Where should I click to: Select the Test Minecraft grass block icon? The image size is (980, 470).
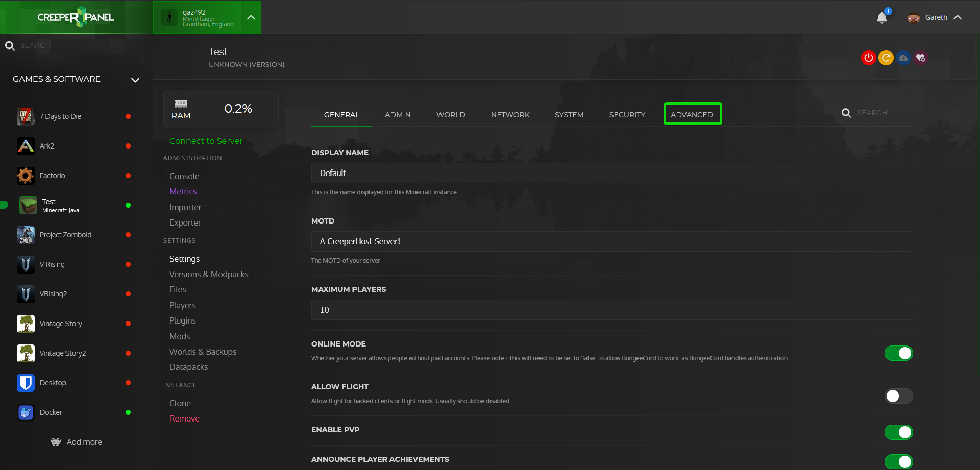28,205
